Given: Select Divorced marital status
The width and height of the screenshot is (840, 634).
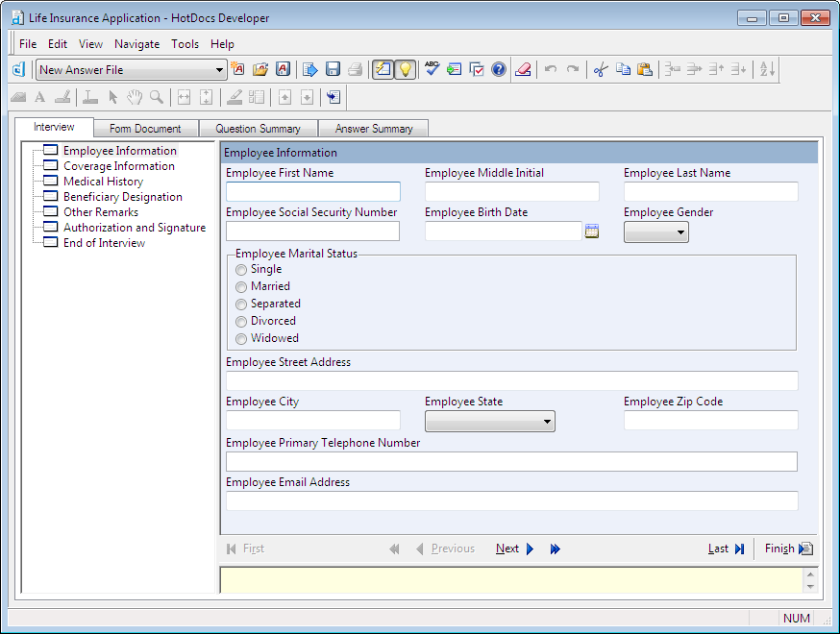Looking at the screenshot, I should click(241, 321).
